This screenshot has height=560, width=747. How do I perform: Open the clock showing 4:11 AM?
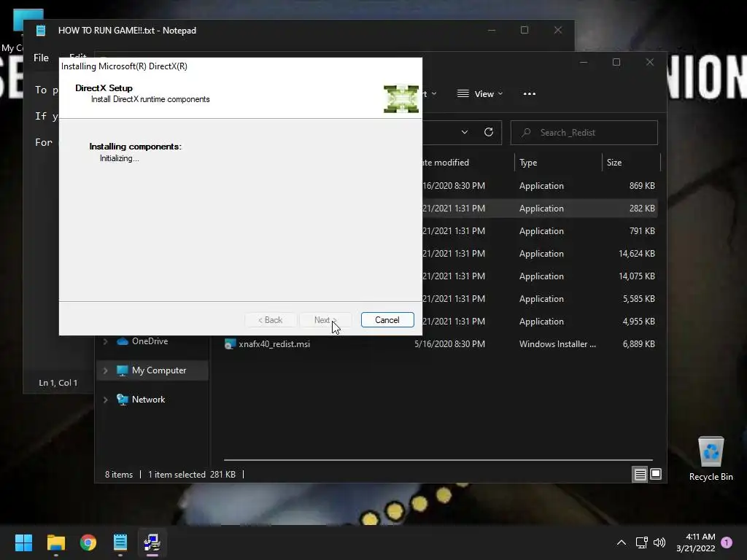tap(695, 542)
